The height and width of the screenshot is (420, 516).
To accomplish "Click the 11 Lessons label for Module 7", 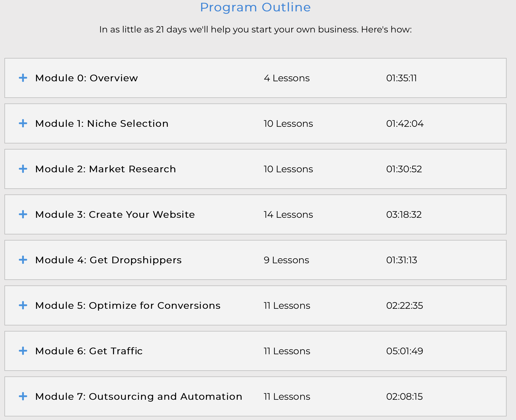I will (x=287, y=396).
